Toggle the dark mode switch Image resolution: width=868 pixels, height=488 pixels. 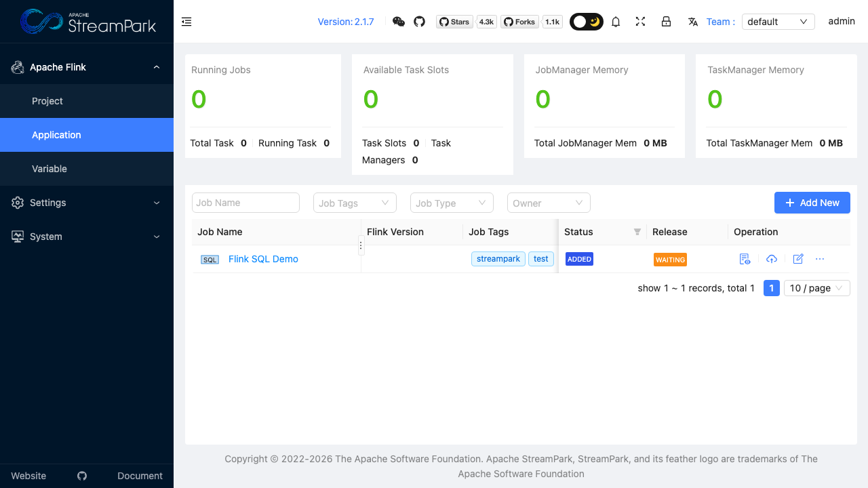[x=587, y=22]
